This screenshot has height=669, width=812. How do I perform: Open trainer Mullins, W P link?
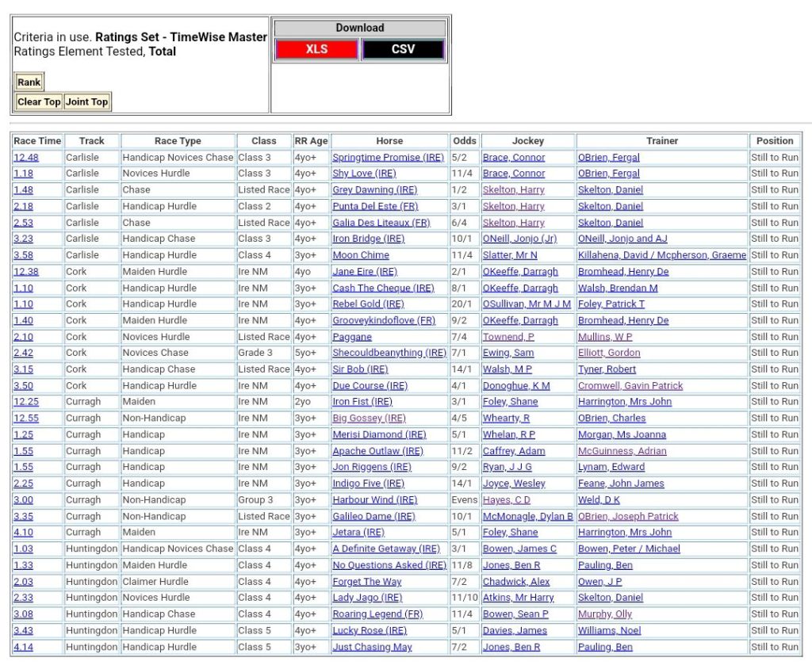(604, 337)
